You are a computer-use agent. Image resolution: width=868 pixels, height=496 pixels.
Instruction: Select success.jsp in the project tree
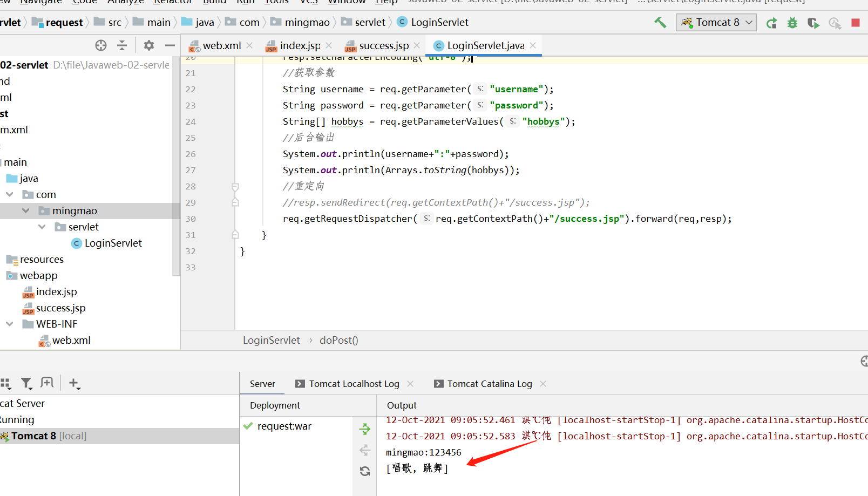pyautogui.click(x=54, y=308)
